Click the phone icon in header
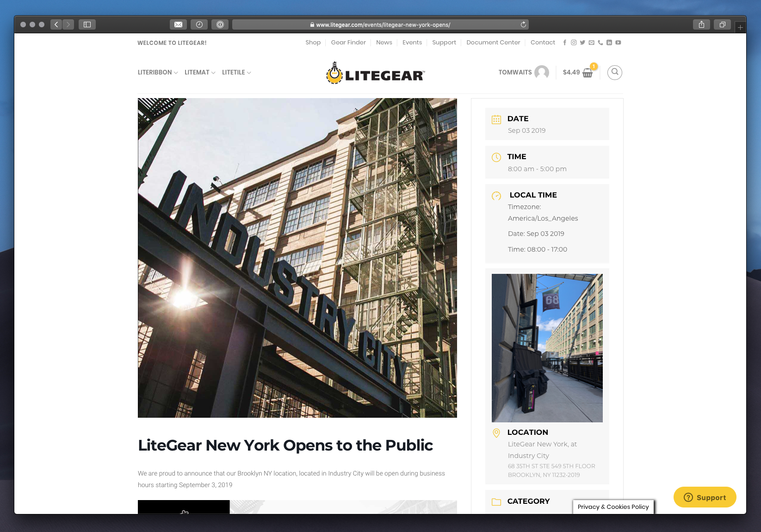 point(600,43)
